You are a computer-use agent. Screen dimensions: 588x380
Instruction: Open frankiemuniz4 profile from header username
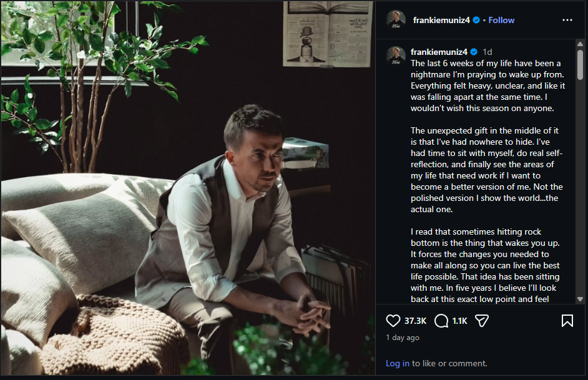pos(441,20)
